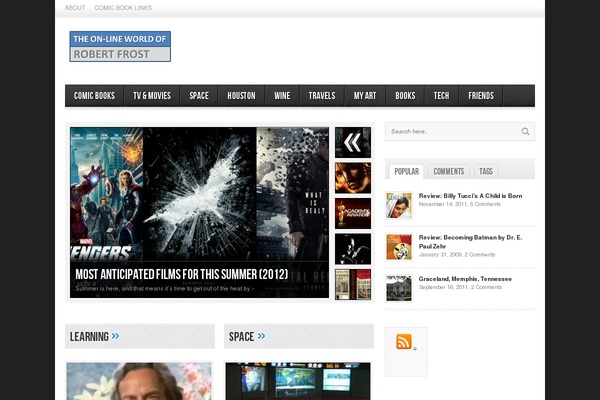Select the Academy Awards slider thumbnail
This screenshot has width=600, height=400.
[x=353, y=214]
